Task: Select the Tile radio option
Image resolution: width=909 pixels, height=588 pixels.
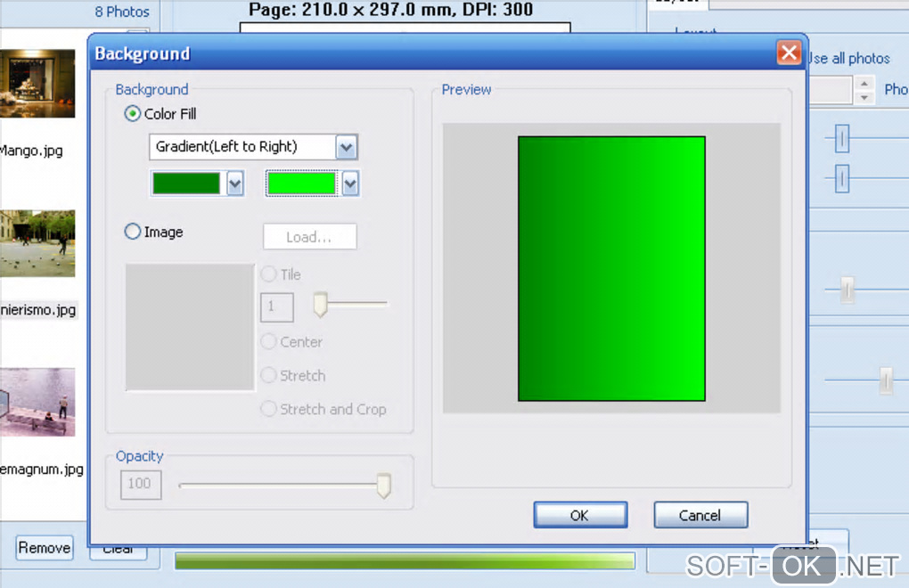Action: coord(268,274)
